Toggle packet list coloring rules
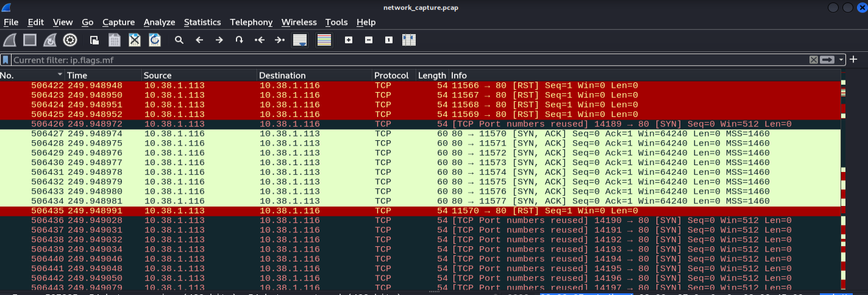The image size is (868, 295). pos(324,40)
